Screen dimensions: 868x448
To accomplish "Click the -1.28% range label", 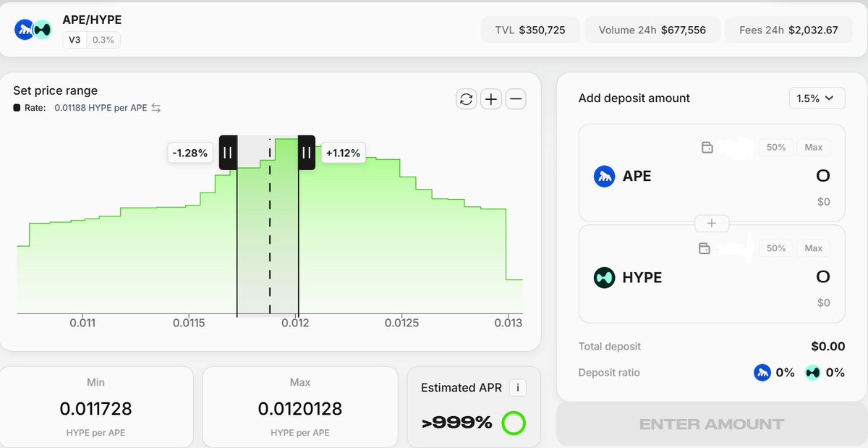I will pos(190,153).
